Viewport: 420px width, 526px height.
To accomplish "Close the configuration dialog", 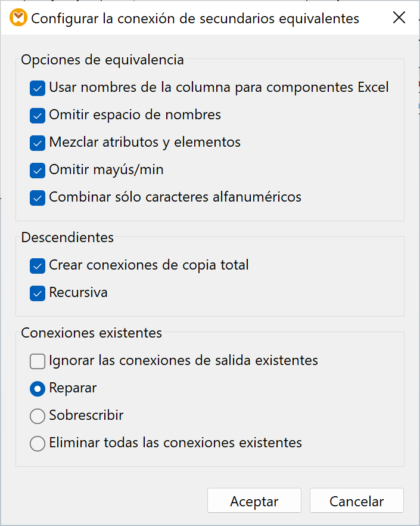I will (399, 17).
